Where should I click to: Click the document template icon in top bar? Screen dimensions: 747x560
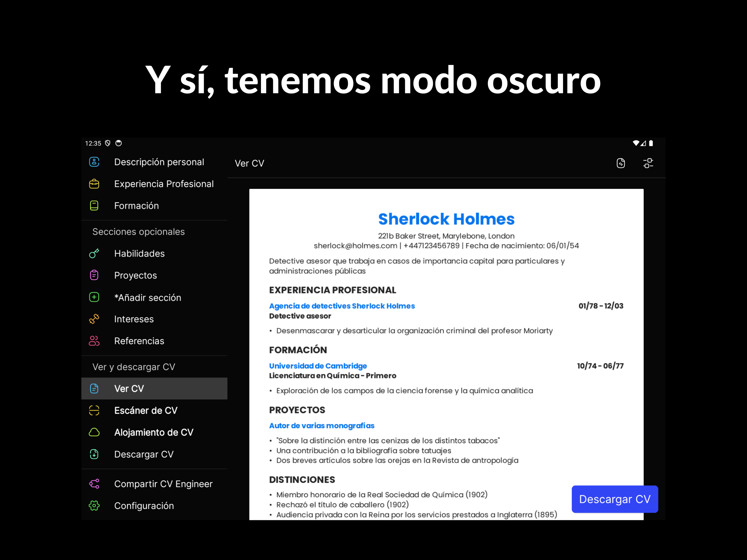pyautogui.click(x=621, y=163)
